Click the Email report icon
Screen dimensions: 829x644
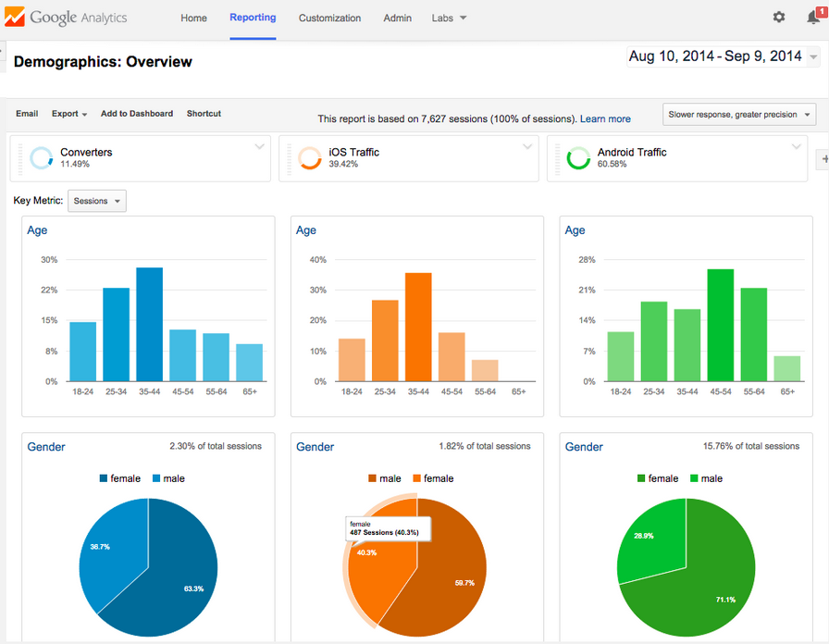(26, 113)
